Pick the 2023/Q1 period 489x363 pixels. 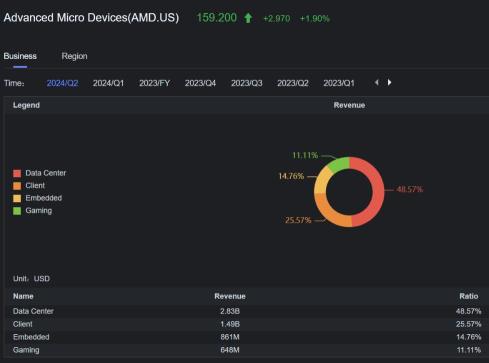tap(339, 83)
